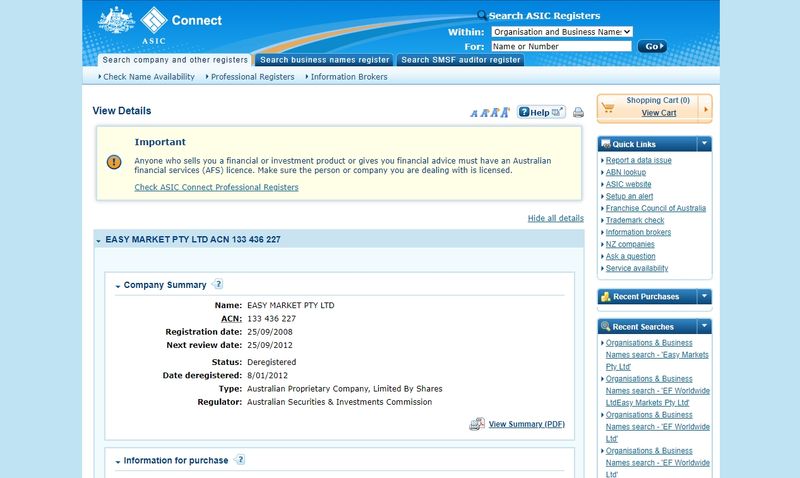Collapse the Quick Links panel arrow
This screenshot has width=800, height=478.
tap(704, 144)
